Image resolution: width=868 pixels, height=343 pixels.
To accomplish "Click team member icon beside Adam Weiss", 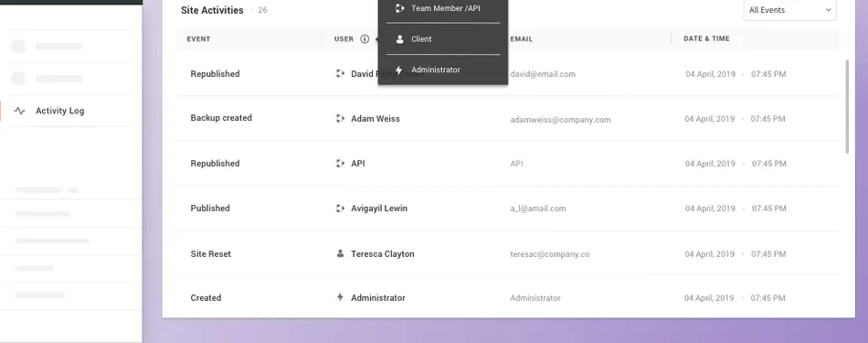I will (x=340, y=119).
